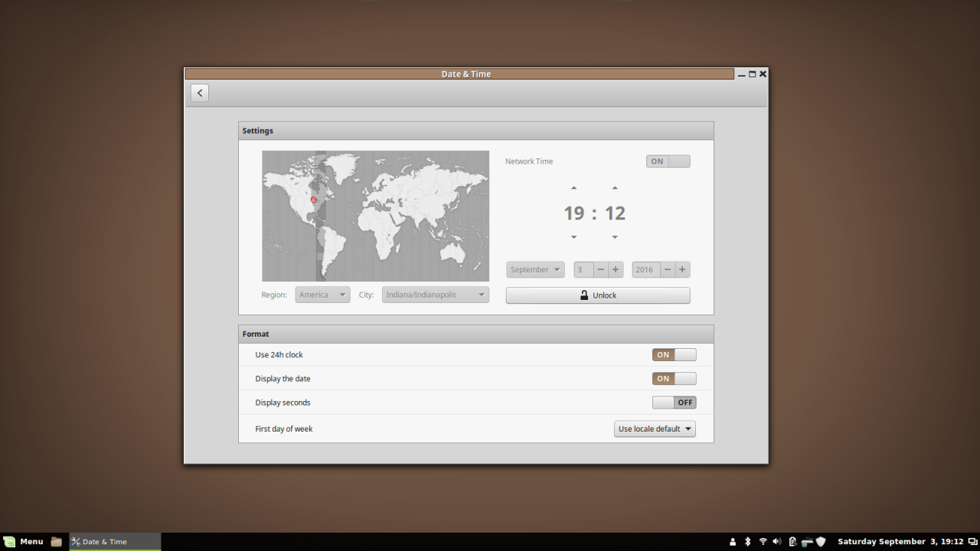Go back using the back arrow button
Image resolution: width=980 pixels, height=551 pixels.
pos(200,93)
